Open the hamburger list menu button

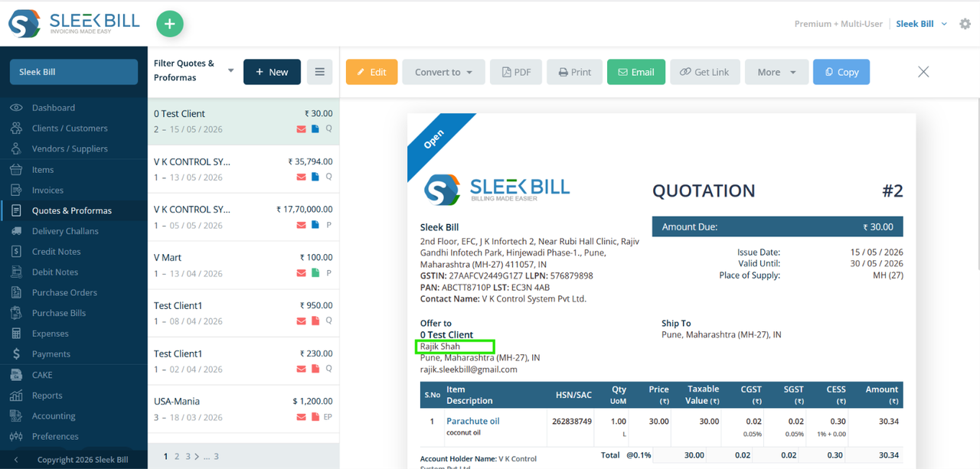tap(320, 72)
